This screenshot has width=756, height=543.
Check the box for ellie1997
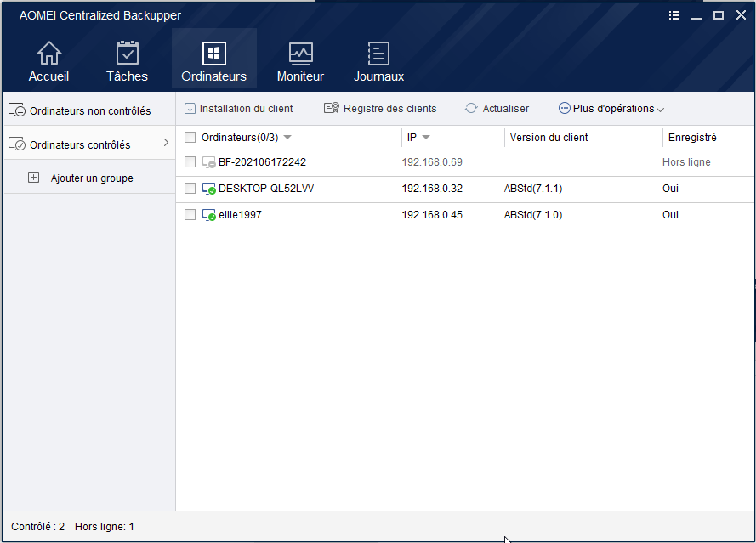(x=190, y=214)
